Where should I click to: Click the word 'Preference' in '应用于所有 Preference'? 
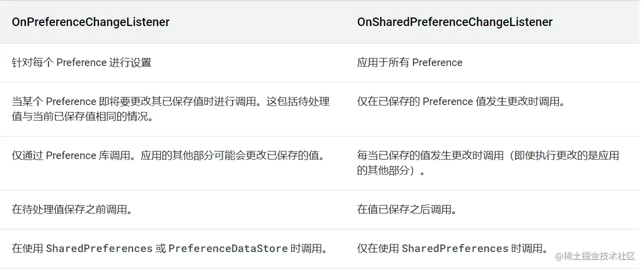click(x=437, y=62)
